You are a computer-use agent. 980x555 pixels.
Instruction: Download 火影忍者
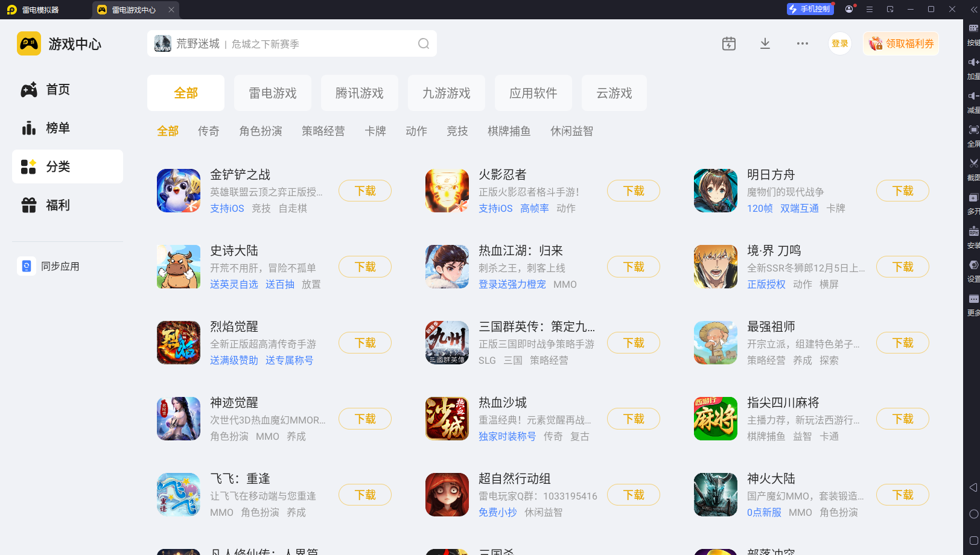coord(634,191)
